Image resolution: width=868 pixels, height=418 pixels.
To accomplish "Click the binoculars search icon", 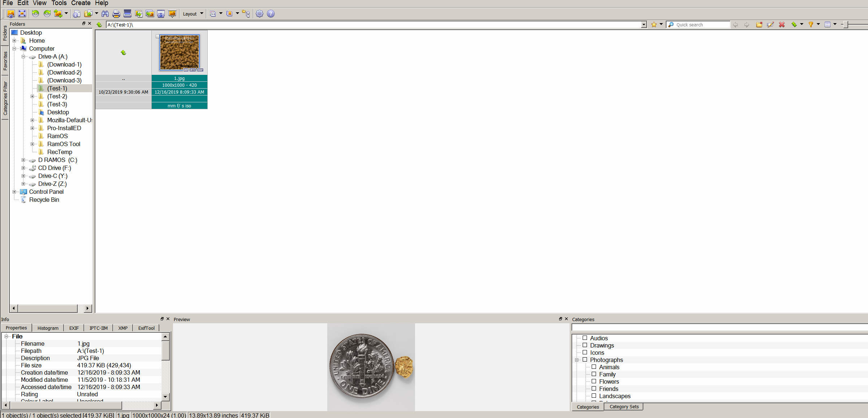I will click(105, 14).
